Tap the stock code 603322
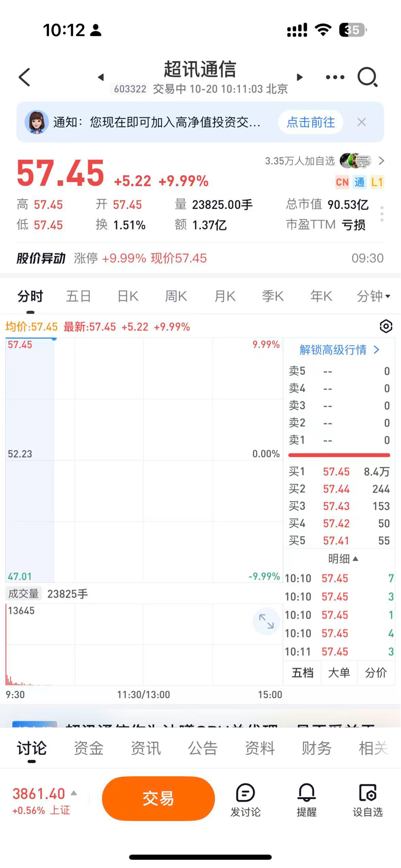 pyautogui.click(x=130, y=89)
